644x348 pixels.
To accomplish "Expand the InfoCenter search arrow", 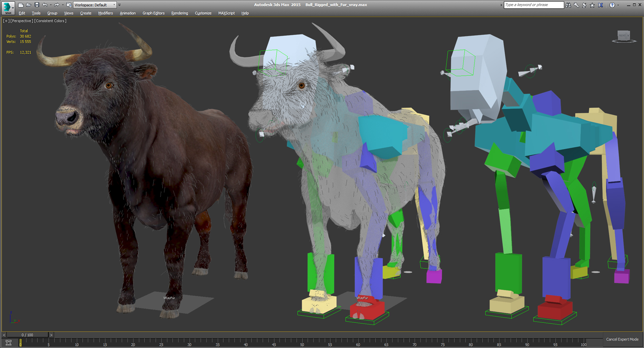I will click(500, 5).
